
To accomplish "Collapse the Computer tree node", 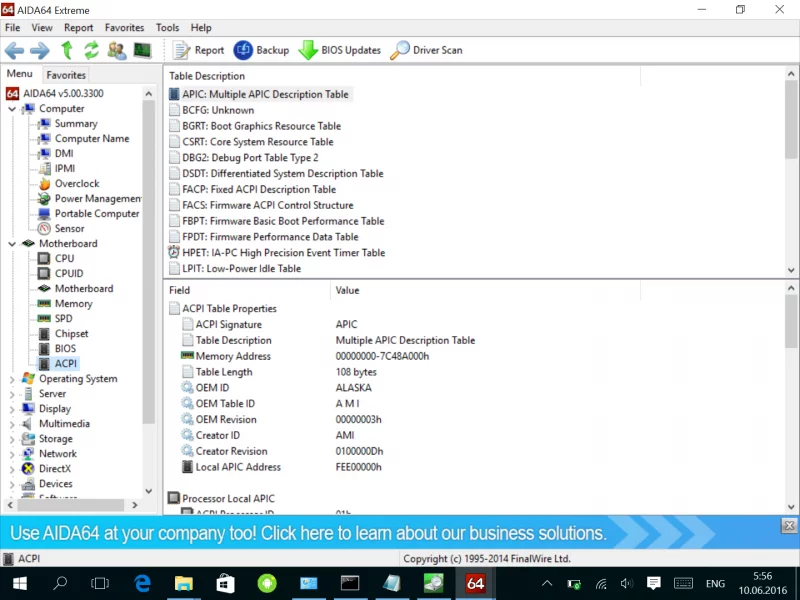I will (x=12, y=109).
